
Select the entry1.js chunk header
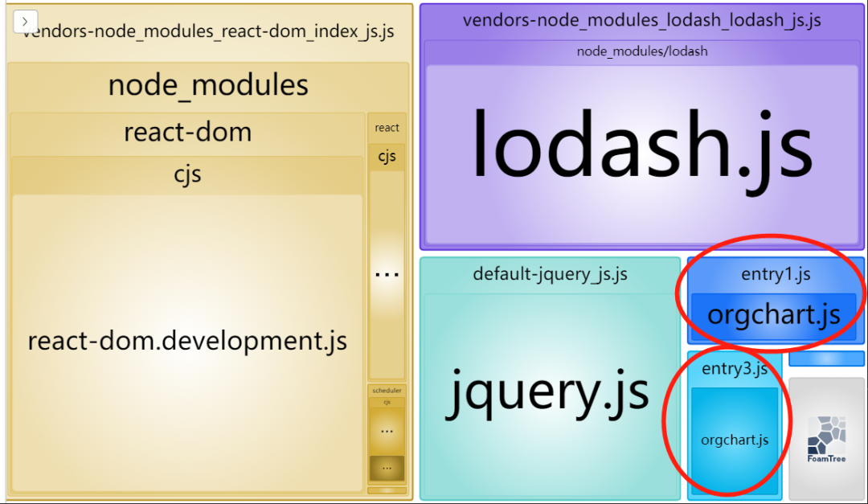click(x=776, y=274)
